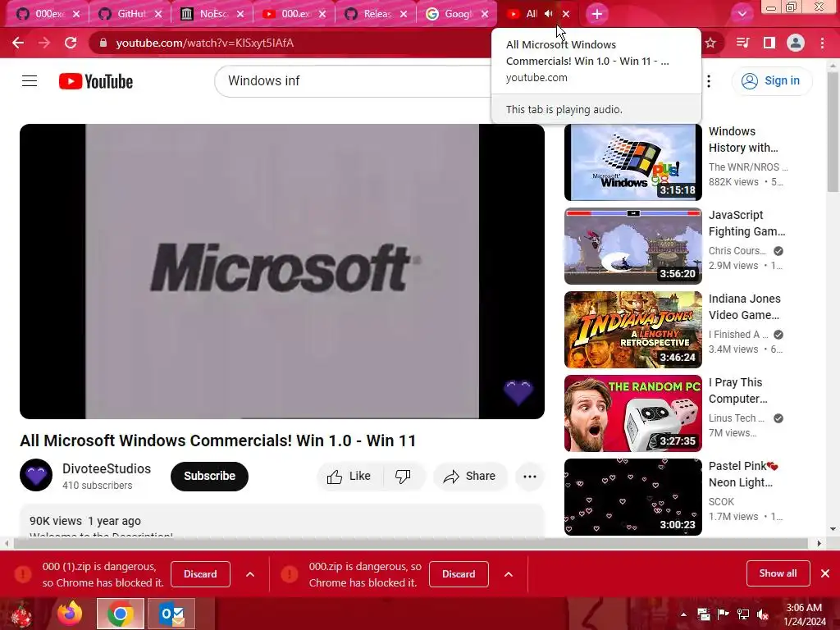Click the 90K views description box

pos(282,521)
